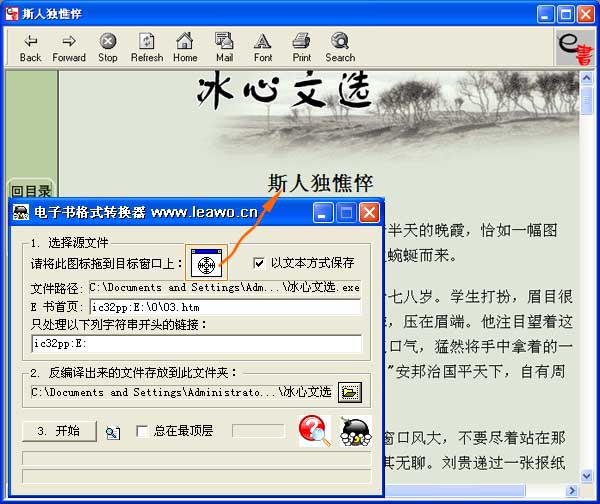Click the black bomb mascot icon
Screen dimensions: 600x504
354,431
